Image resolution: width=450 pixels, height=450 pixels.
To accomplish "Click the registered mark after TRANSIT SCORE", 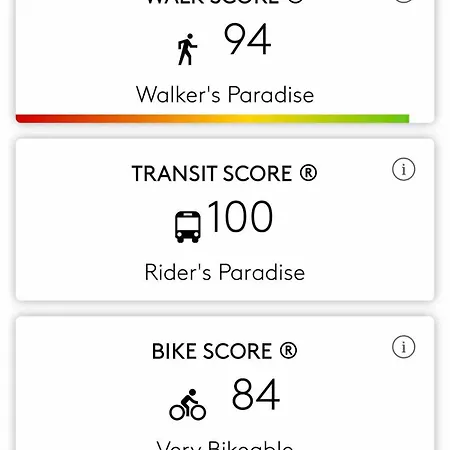I will [x=308, y=173].
